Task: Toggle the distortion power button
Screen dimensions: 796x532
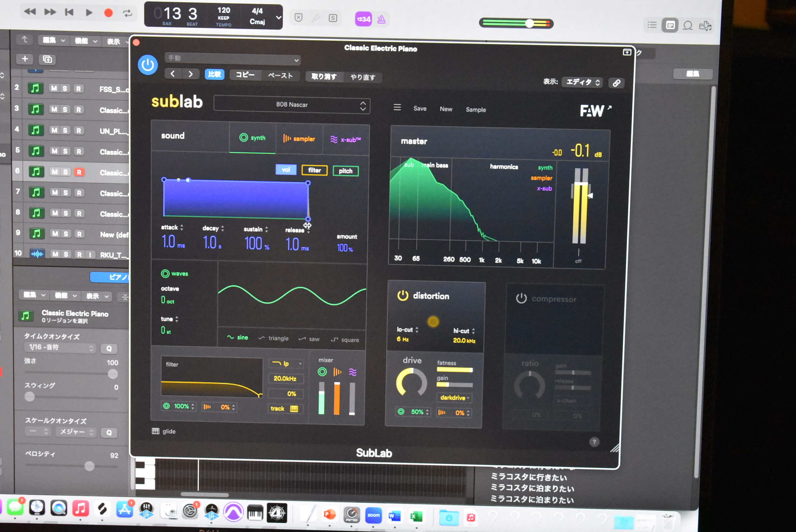Action: click(403, 295)
